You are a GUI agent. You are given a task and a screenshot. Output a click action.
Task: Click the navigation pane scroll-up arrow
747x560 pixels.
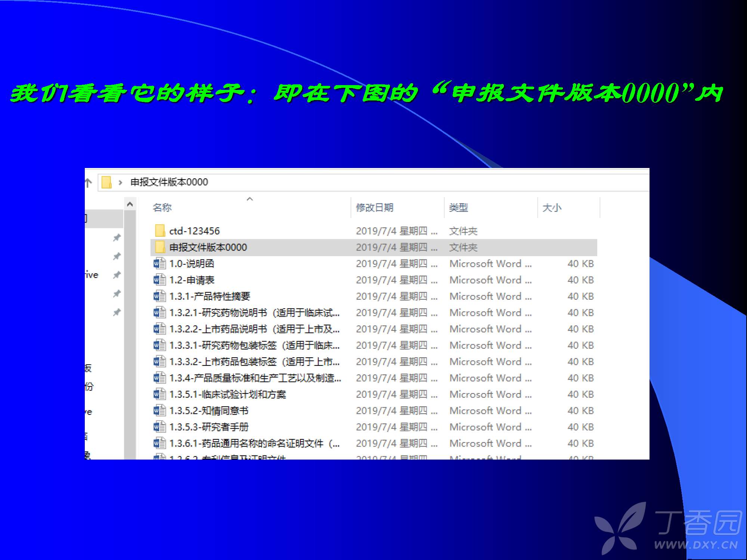pos(130,204)
